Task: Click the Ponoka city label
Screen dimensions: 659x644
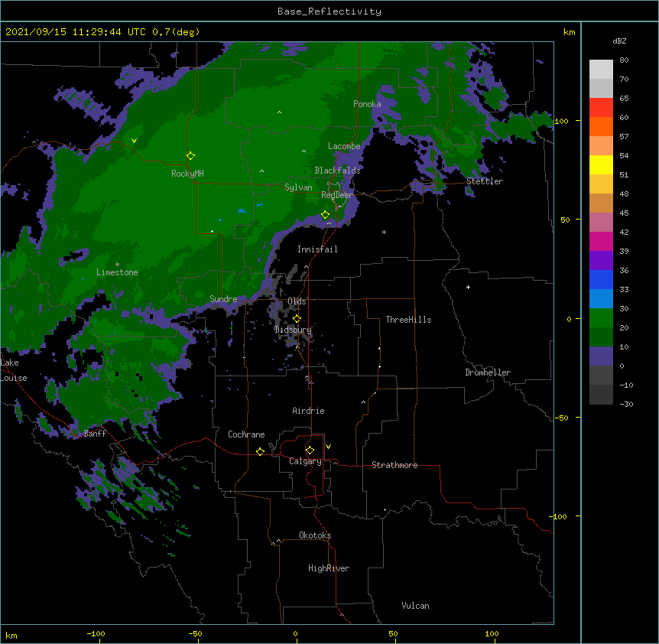Action: pos(367,104)
